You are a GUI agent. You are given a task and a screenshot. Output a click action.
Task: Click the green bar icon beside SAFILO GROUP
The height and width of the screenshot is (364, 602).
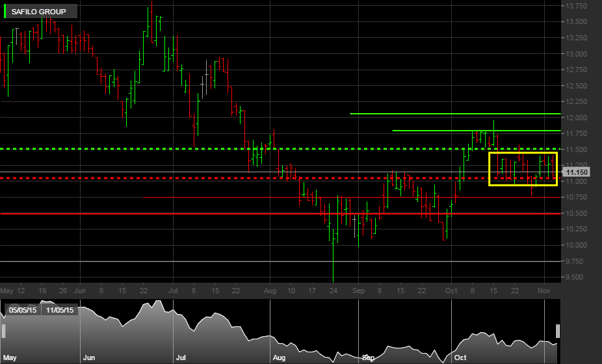coord(6,11)
